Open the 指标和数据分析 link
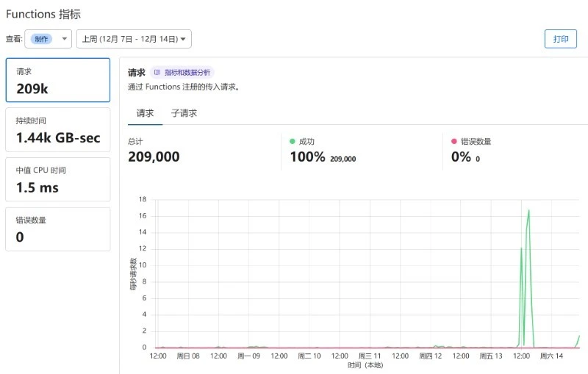The height and width of the screenshot is (374, 588). [187, 73]
